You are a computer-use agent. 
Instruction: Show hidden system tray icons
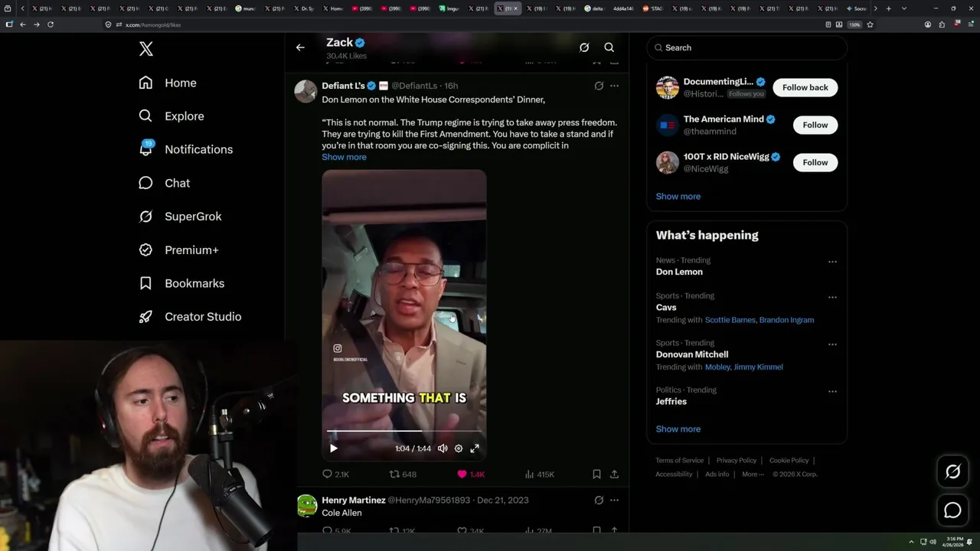[911, 542]
